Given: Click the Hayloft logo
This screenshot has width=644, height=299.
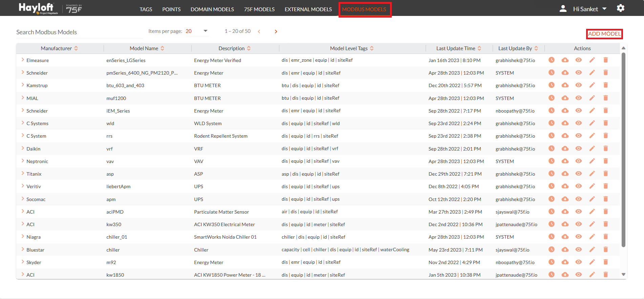Looking at the screenshot, I should click(x=38, y=8).
